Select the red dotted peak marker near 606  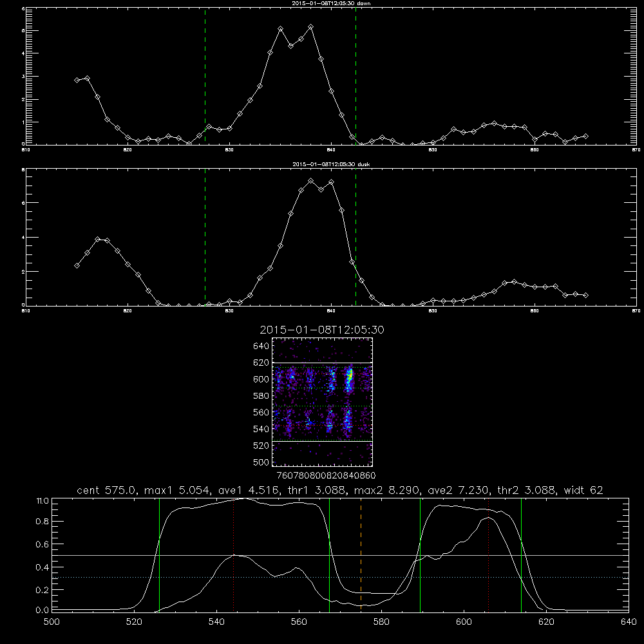(488, 554)
